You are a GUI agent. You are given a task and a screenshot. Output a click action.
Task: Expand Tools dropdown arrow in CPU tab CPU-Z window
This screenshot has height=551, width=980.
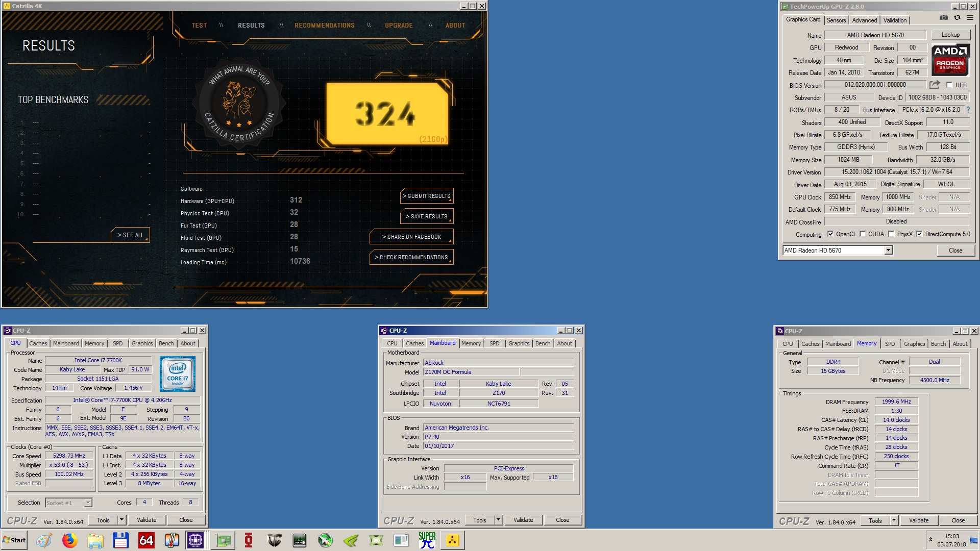(121, 520)
